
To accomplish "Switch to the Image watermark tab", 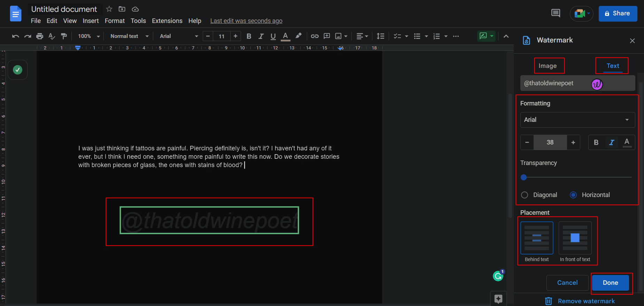I will [x=548, y=66].
